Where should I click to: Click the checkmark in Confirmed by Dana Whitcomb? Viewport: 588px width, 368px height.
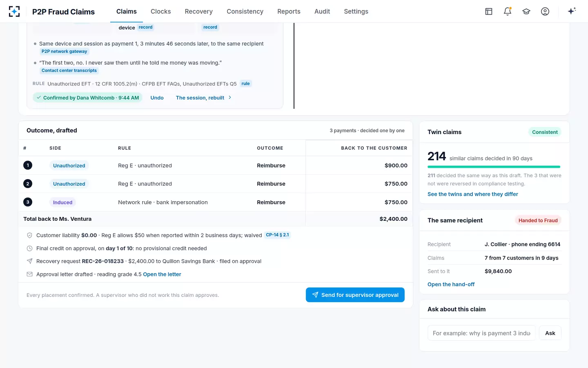coord(39,98)
